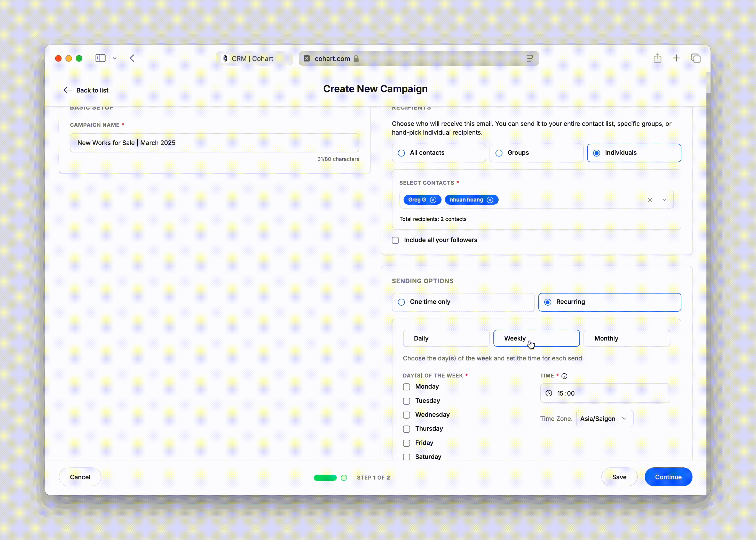
Task: Switch to the Daily frequency tab
Action: coord(446,338)
